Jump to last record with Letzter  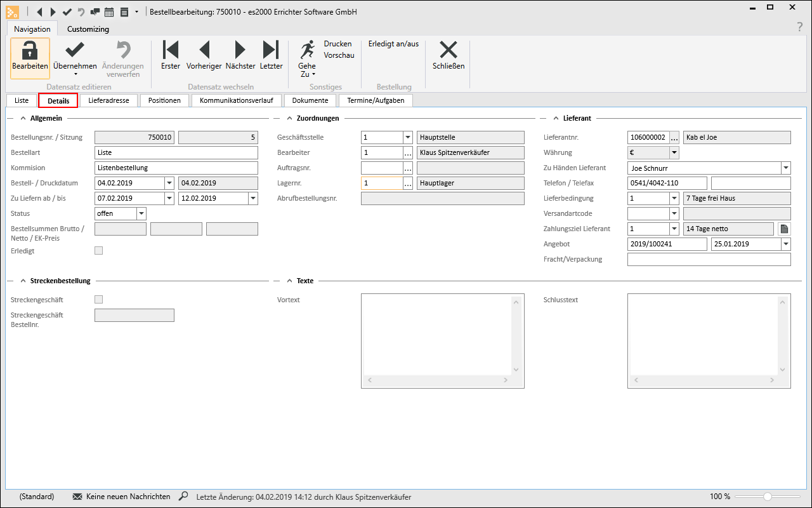click(x=271, y=50)
